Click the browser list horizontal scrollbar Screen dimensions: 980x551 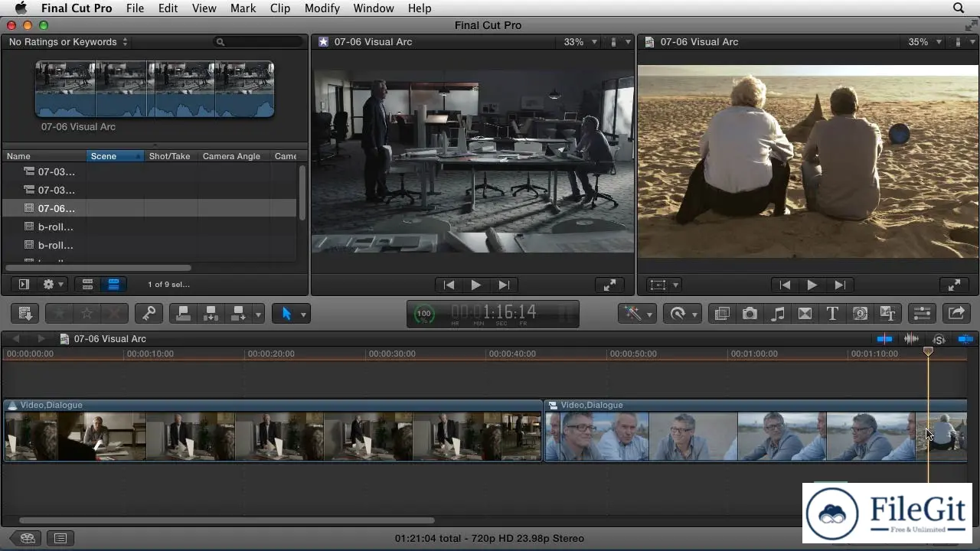pyautogui.click(x=98, y=268)
